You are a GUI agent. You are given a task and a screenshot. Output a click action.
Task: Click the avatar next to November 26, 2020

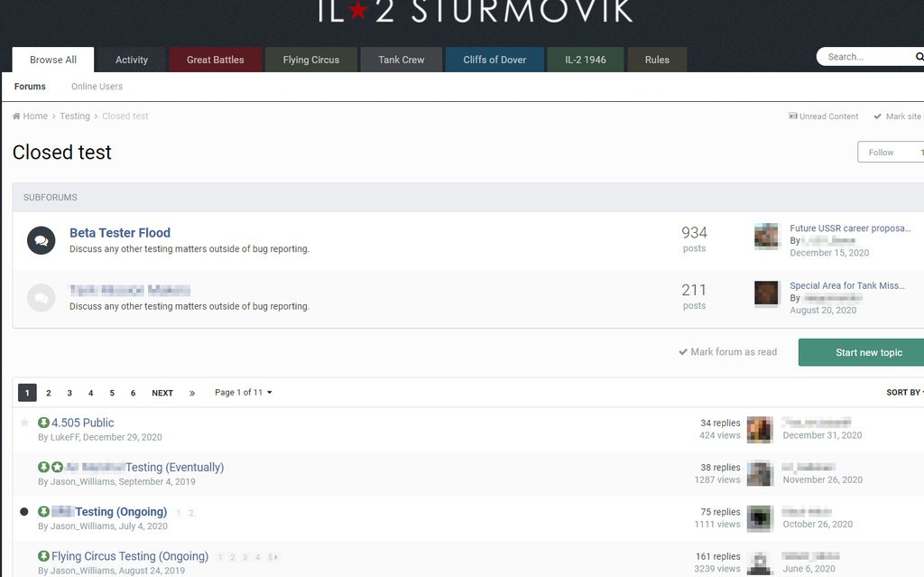(760, 474)
